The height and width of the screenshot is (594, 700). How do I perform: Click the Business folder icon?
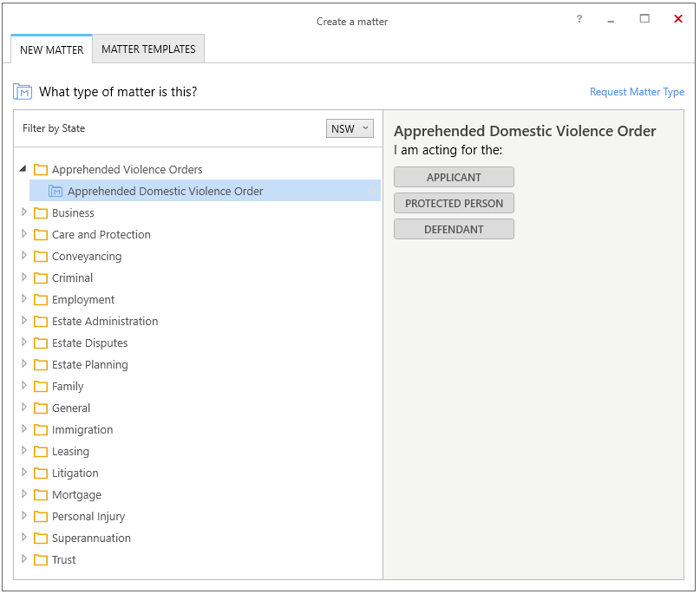41,212
